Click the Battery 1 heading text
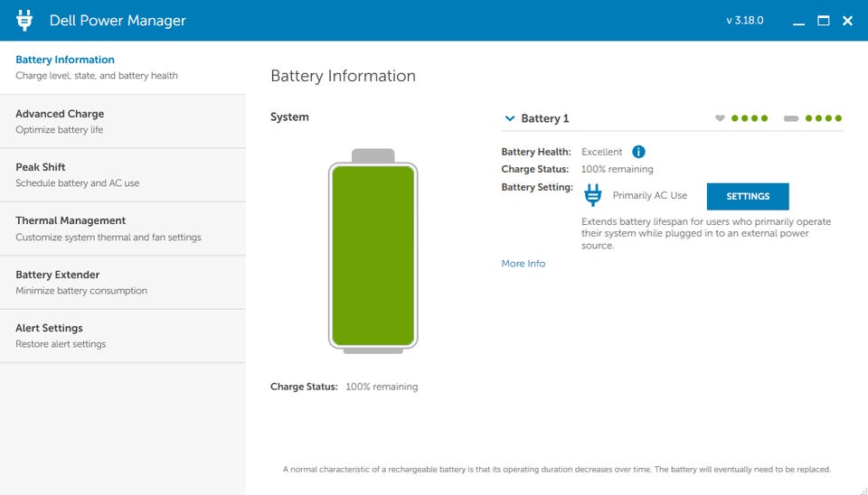 544,118
